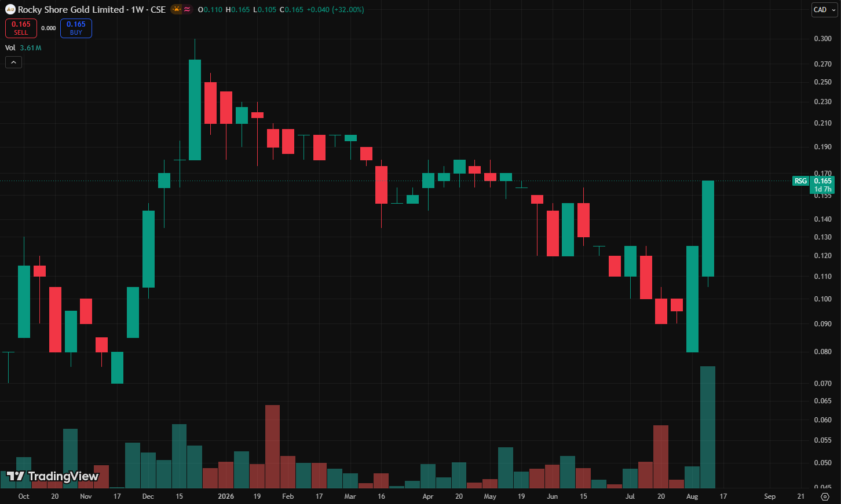
Task: Click the 0.190 price axis label
Action: [822, 147]
